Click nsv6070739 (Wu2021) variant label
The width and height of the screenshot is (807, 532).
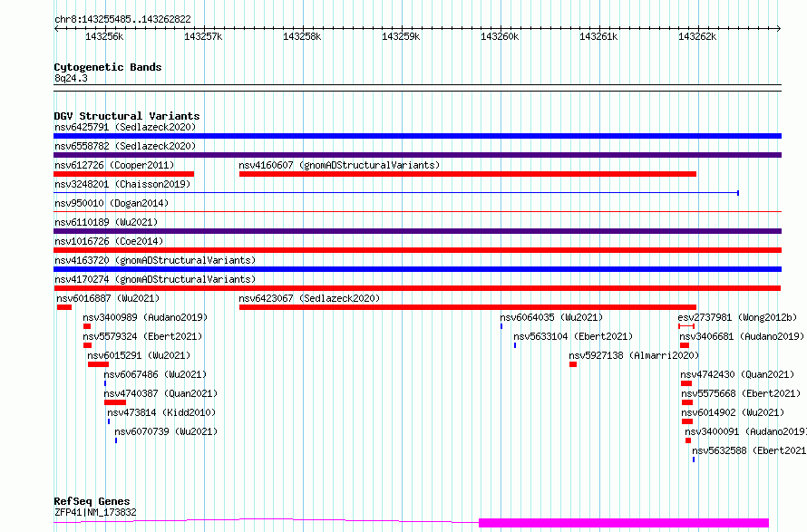[x=166, y=431]
